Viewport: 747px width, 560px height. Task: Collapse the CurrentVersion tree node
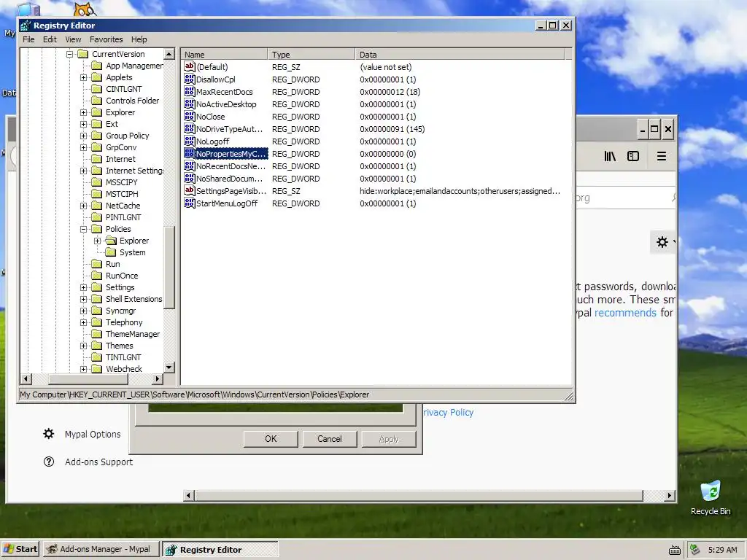click(69, 54)
